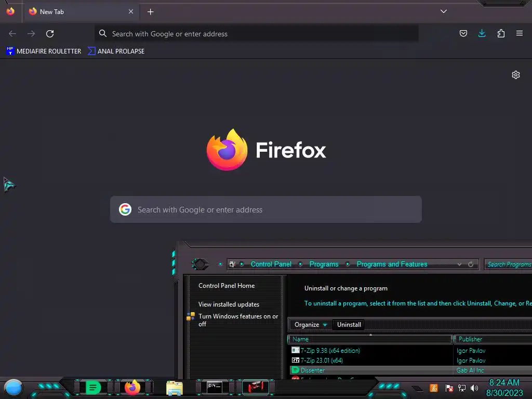Viewport: 532px width, 399px height.
Task: Sort programs by the Publisher column
Action: 493,339
